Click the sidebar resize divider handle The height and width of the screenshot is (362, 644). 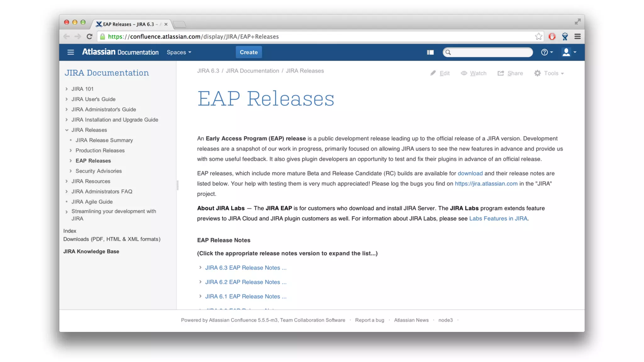(x=177, y=185)
